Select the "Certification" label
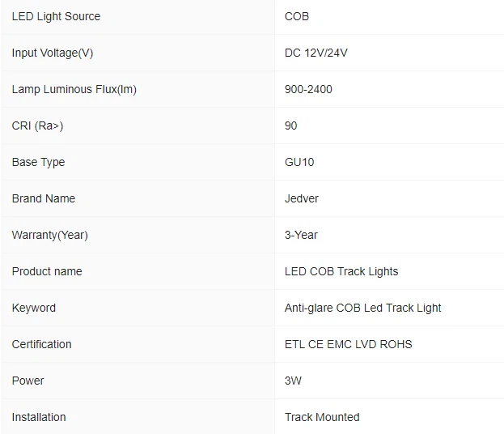This screenshot has width=504, height=434. [x=42, y=344]
